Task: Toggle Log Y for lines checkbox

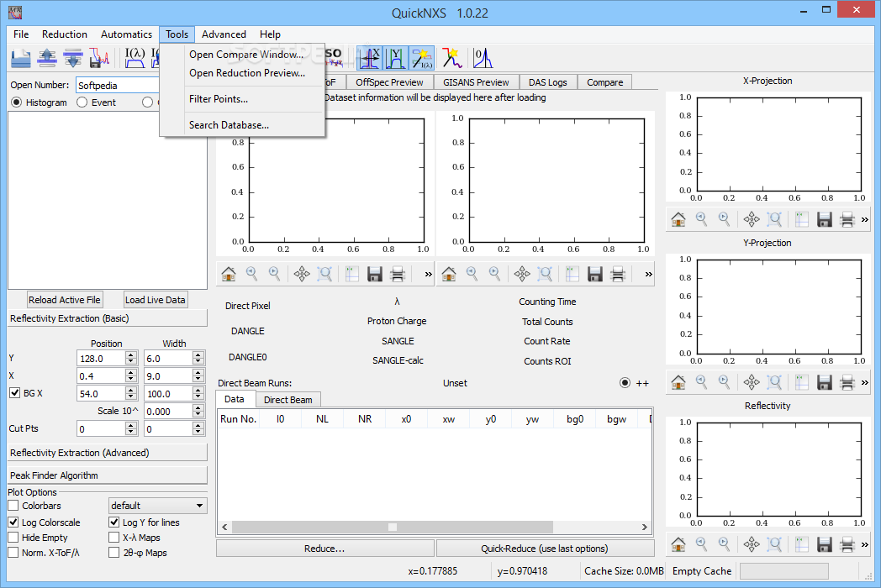Action: pos(114,522)
